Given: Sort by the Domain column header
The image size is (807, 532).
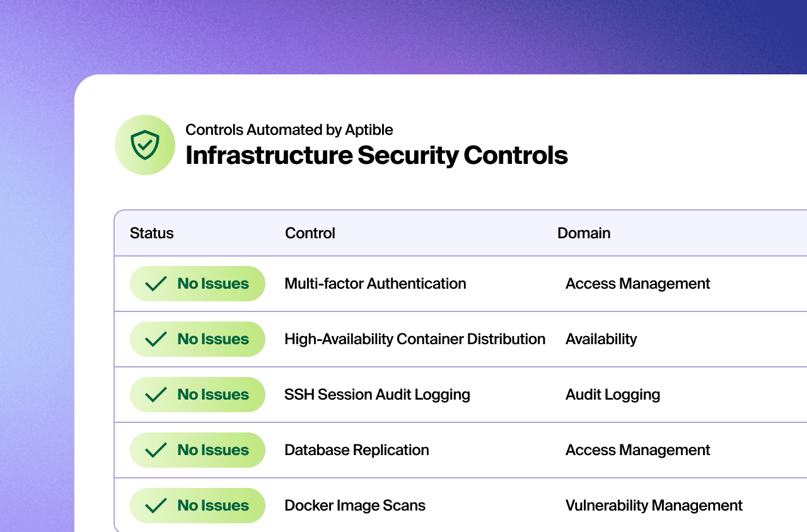Looking at the screenshot, I should point(584,233).
